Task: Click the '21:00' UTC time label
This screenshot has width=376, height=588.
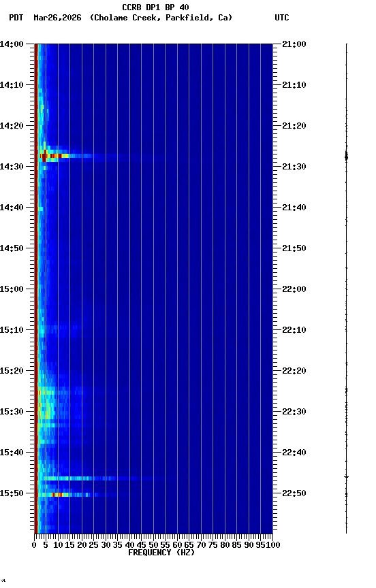Action: pos(294,44)
